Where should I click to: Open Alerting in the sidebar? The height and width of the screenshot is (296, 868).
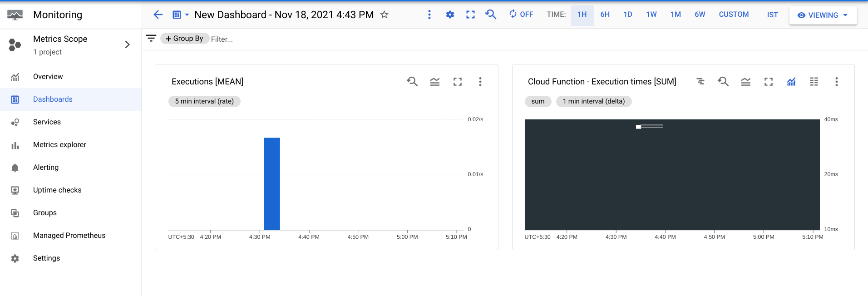[71, 168]
